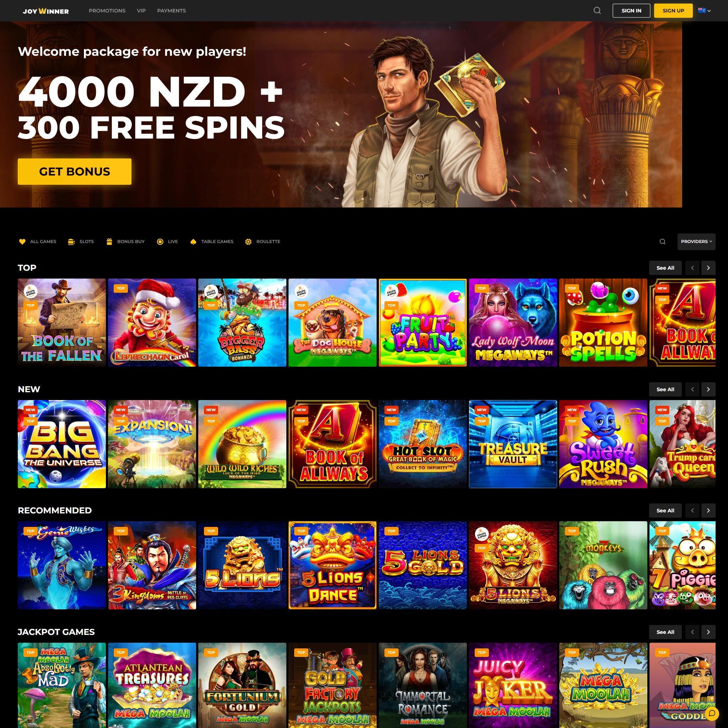Open the live chat bubble icon
Viewport: 728px width, 728px height.
tap(712, 713)
